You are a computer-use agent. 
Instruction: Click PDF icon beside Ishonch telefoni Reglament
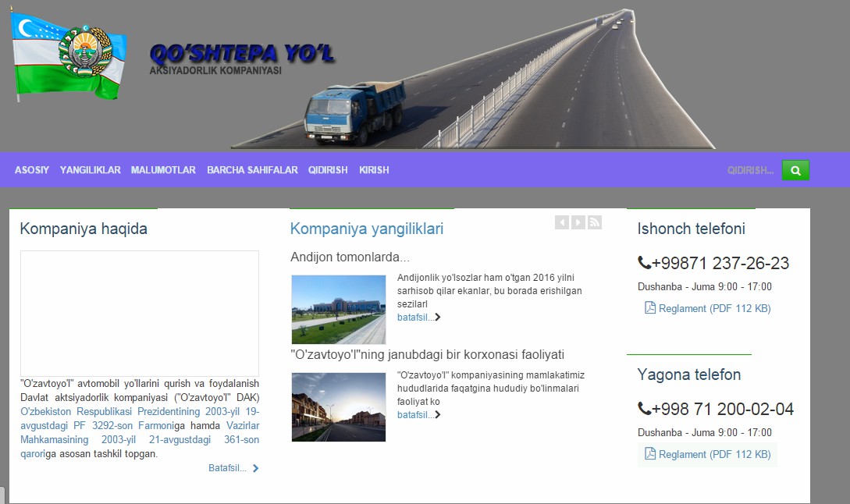tap(650, 308)
